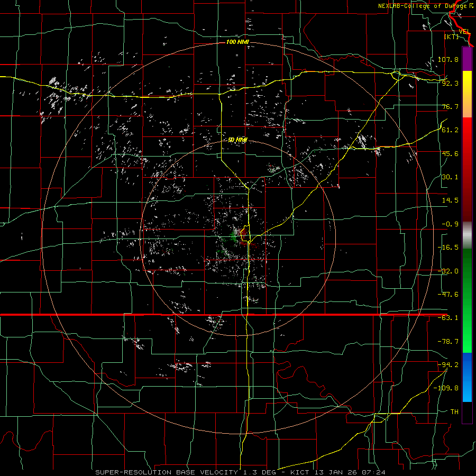
Task: Click the KICT radar site timestamp text
Action: click(x=338, y=472)
